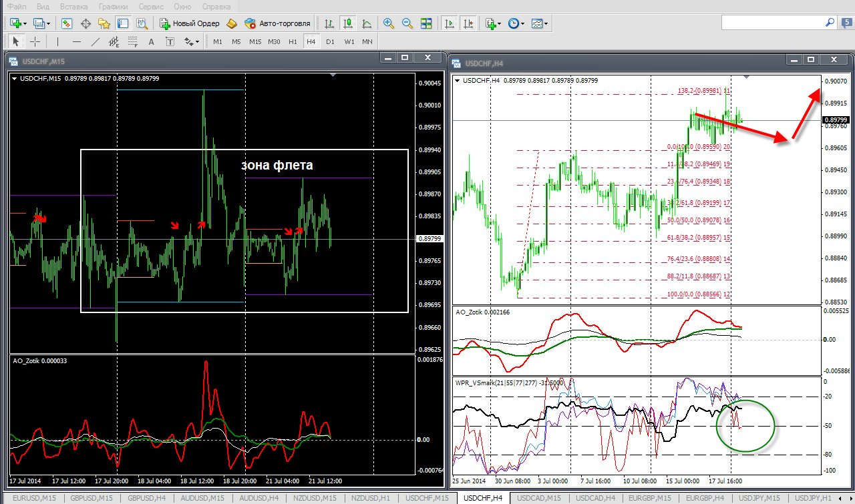Expand the new chart dropdown
This screenshot has width=855, height=504.
pyautogui.click(x=25, y=23)
